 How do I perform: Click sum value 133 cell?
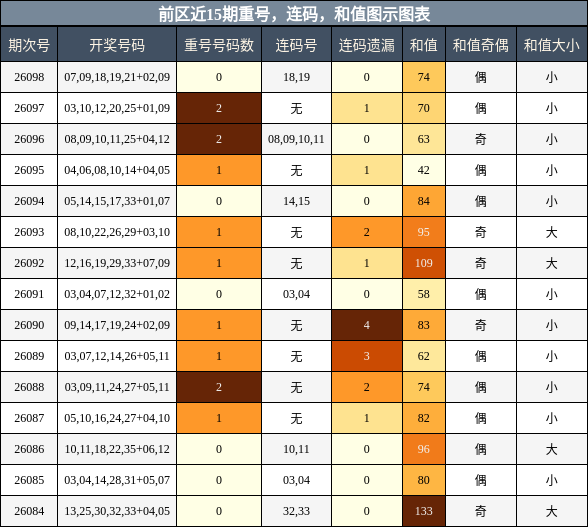[424, 511]
